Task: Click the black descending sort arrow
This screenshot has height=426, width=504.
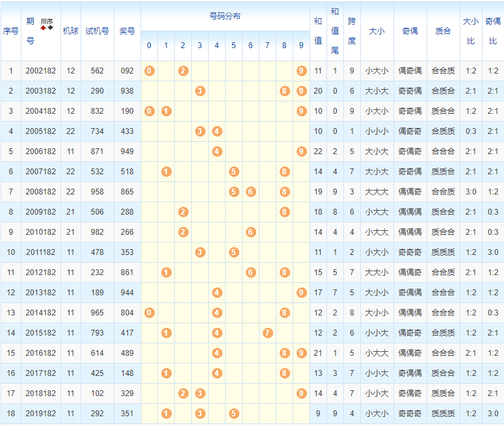Action: click(50, 28)
